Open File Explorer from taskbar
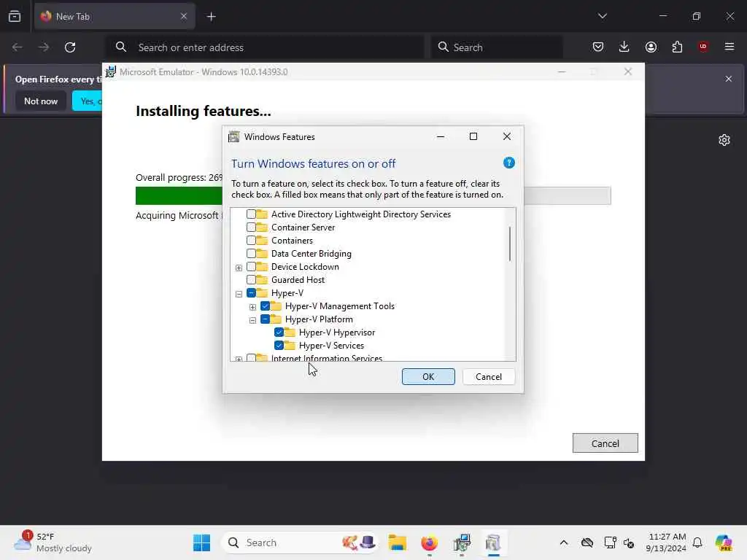Viewport: 747px width, 560px height. (x=397, y=542)
